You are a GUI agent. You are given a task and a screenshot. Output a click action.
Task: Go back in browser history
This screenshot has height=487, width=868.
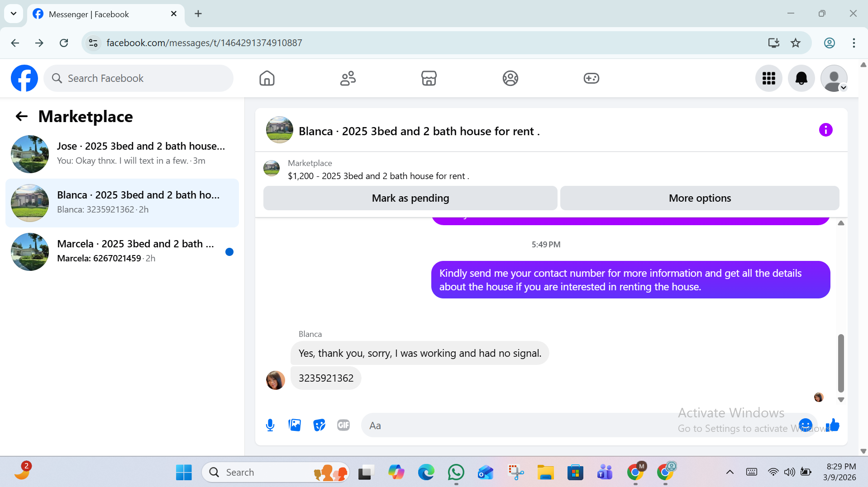pyautogui.click(x=15, y=43)
